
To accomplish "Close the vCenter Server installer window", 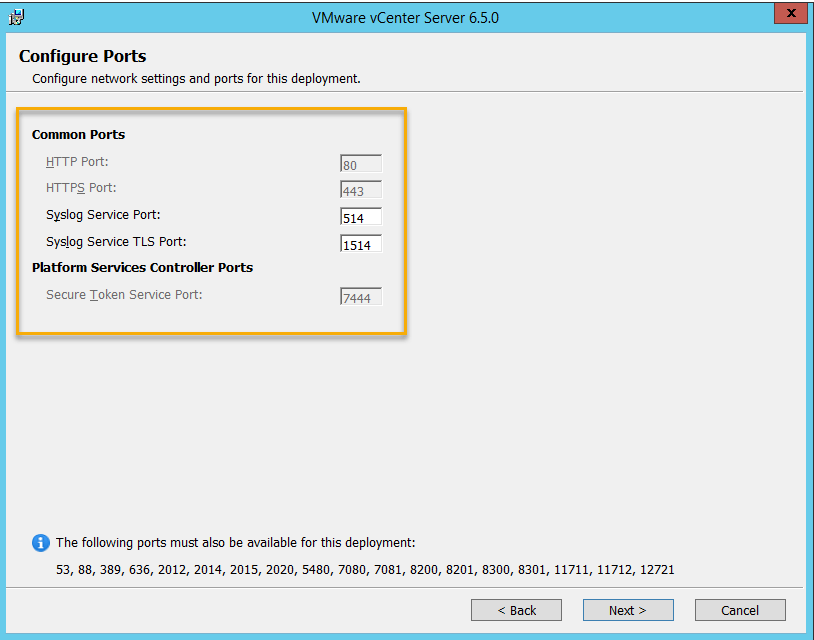I will click(x=790, y=14).
